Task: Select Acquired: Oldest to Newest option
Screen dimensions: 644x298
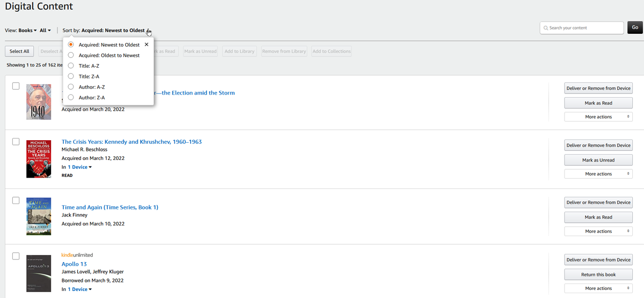Action: click(71, 55)
